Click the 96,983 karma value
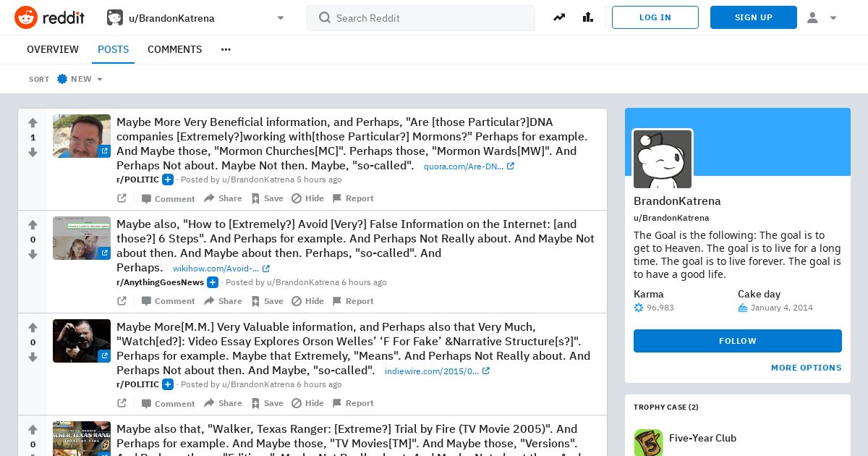Image resolution: width=868 pixels, height=456 pixels. (660, 308)
